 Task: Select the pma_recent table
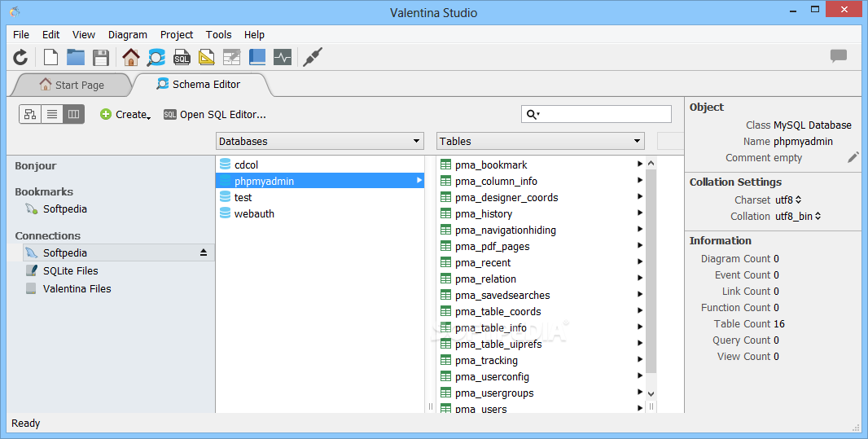[541, 262]
